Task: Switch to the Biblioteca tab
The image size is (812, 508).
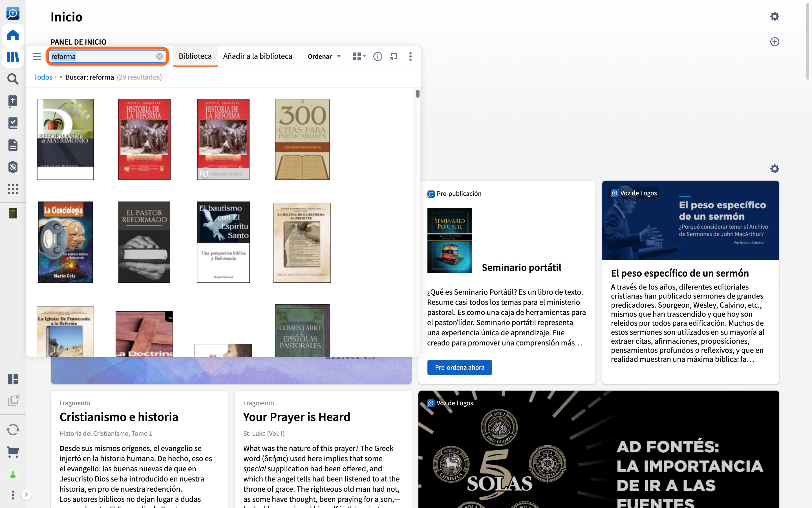Action: click(195, 56)
